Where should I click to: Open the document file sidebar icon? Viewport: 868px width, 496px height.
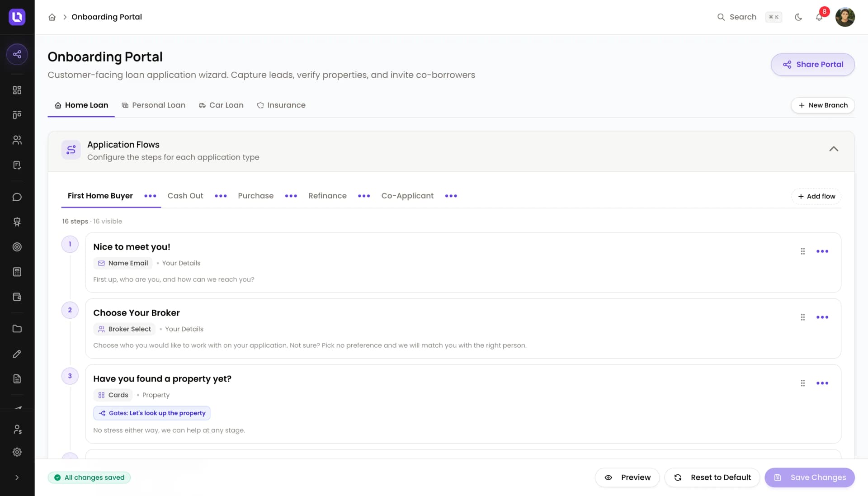(17, 379)
